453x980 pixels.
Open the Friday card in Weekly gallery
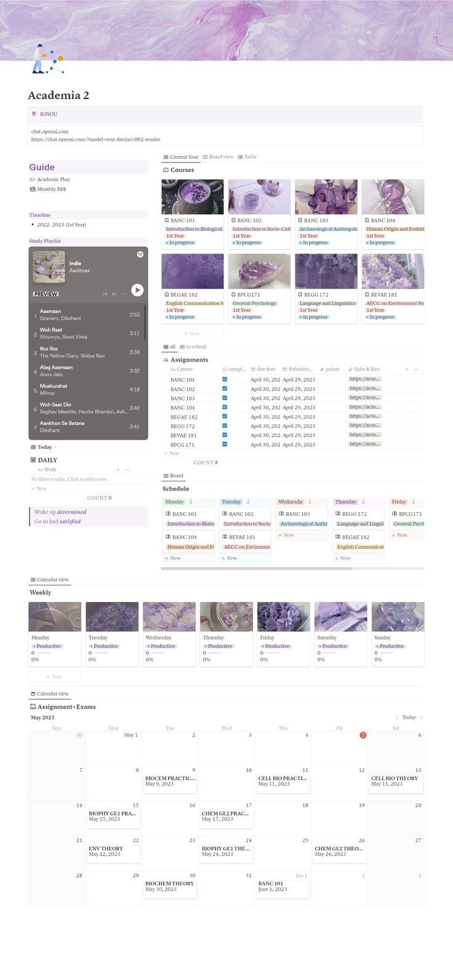click(284, 634)
